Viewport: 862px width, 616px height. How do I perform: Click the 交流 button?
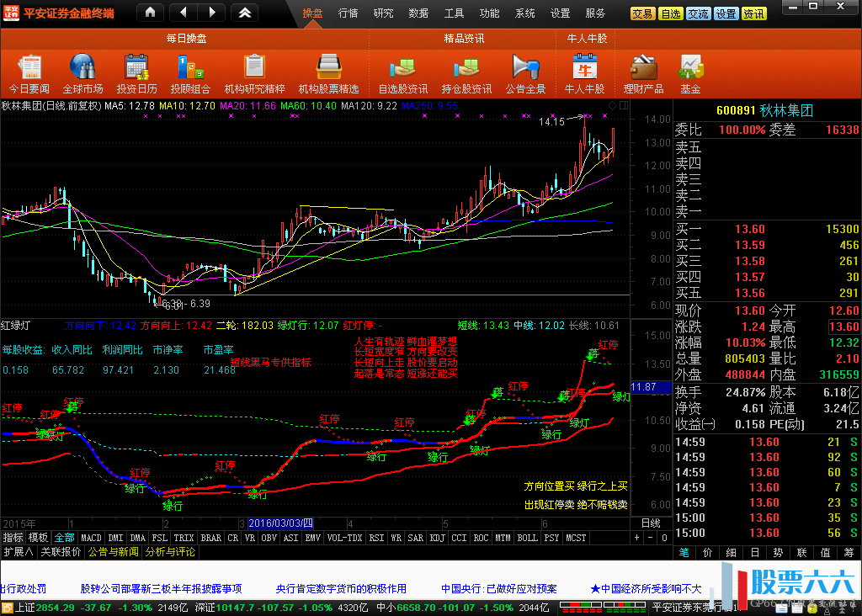(x=698, y=13)
